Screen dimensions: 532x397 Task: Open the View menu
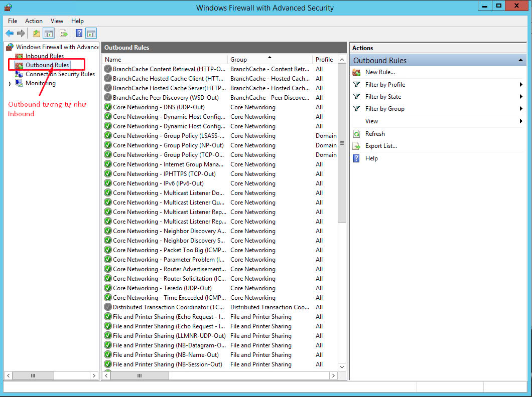point(57,21)
